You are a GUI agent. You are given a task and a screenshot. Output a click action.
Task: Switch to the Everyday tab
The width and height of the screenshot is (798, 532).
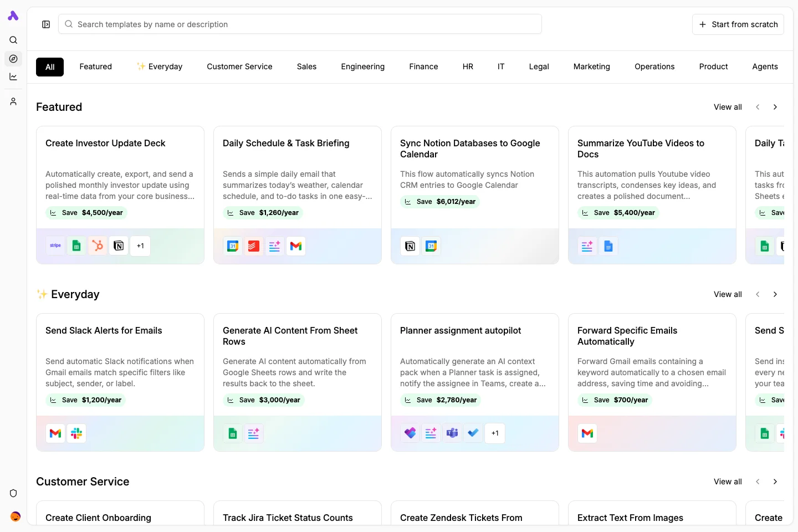(160, 66)
